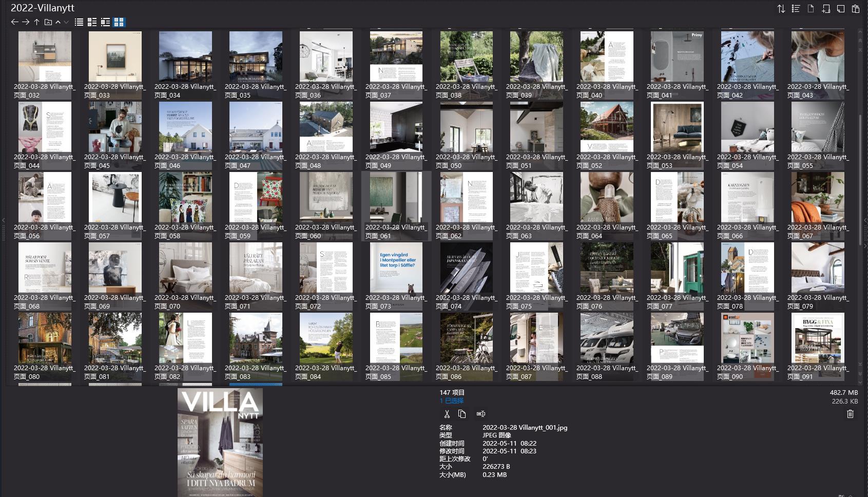The width and height of the screenshot is (868, 497).
Task: Enable details view layout
Action: [x=92, y=22]
